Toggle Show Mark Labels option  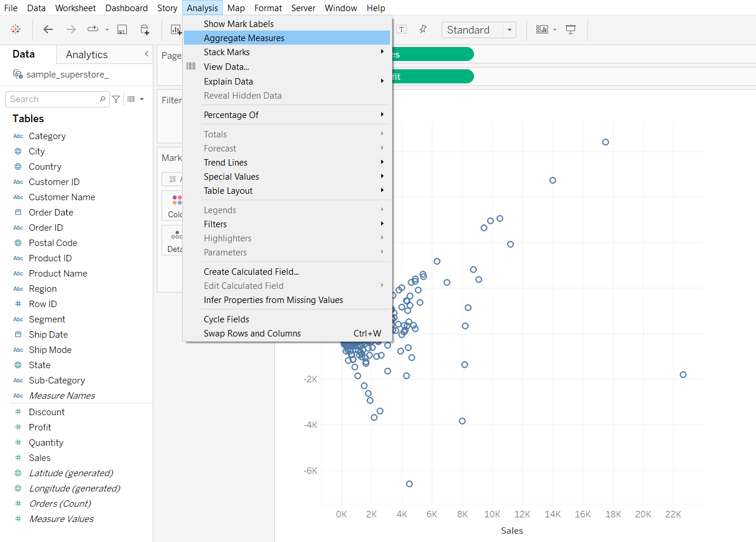pyautogui.click(x=238, y=24)
